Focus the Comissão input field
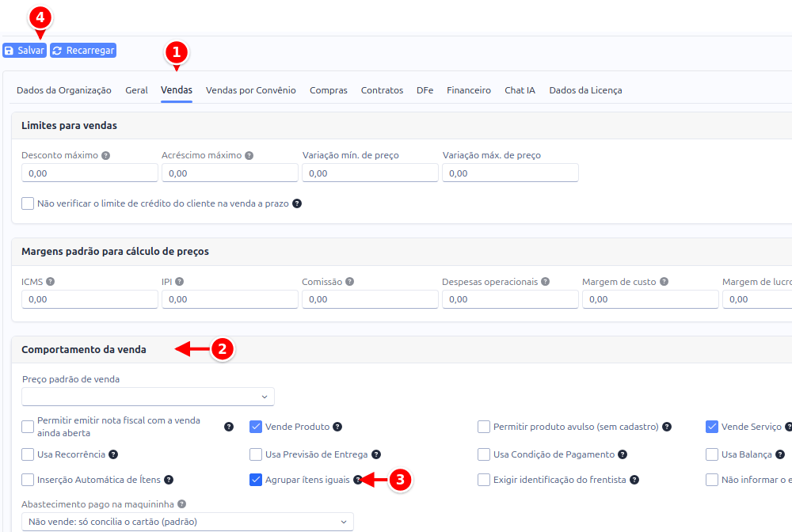The height and width of the screenshot is (532, 792). [370, 299]
